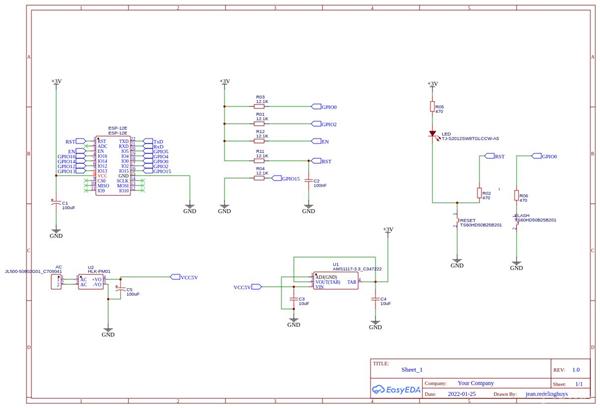Select the ESP-12E module symbol
Image resolution: width=600 pixels, height=408 pixels.
click(113, 166)
